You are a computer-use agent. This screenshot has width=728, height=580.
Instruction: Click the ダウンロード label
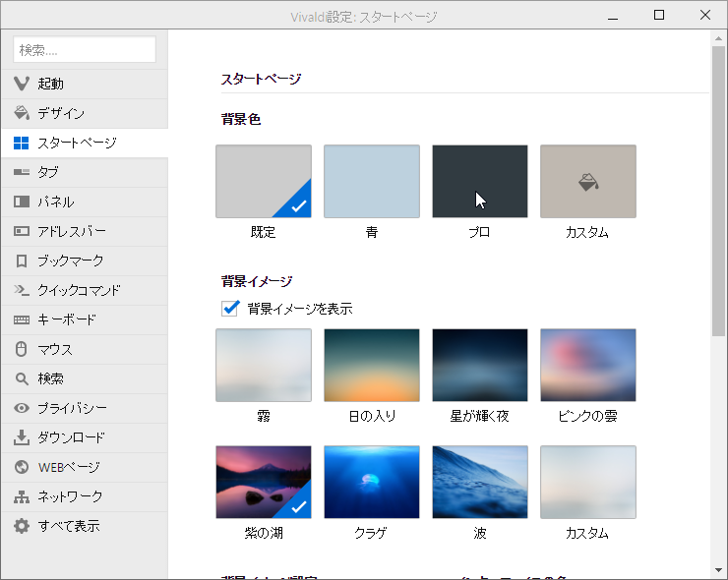click(71, 437)
